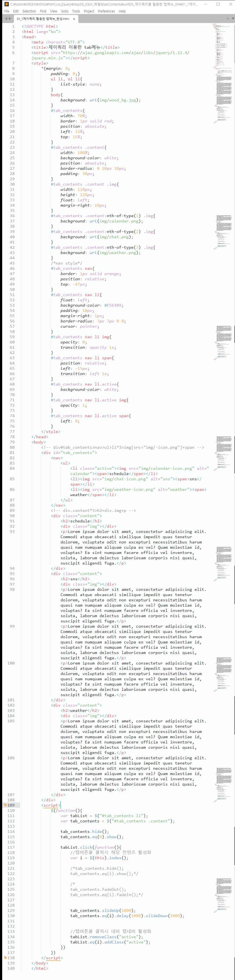Close the Sublime Text window
The image size is (235, 980).
[231, 4]
